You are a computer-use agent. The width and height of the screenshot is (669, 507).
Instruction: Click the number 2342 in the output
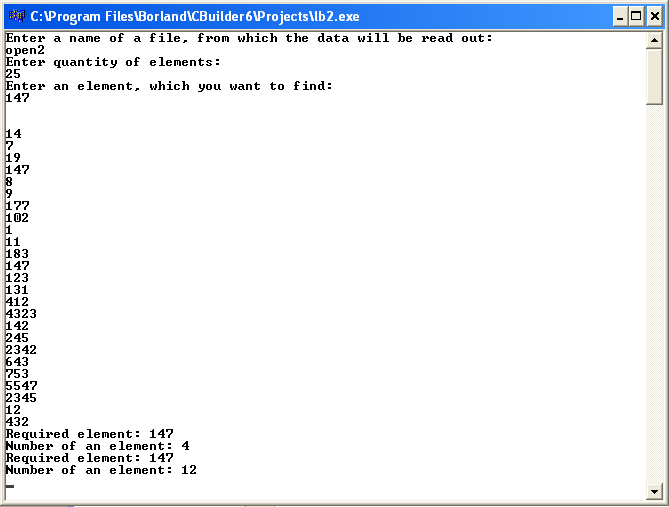coord(21,350)
